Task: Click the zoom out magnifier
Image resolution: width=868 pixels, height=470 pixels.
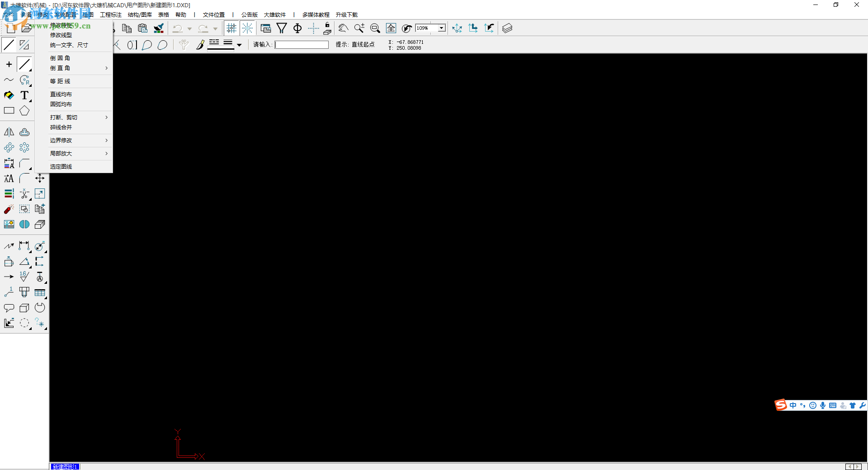Action: 375,28
